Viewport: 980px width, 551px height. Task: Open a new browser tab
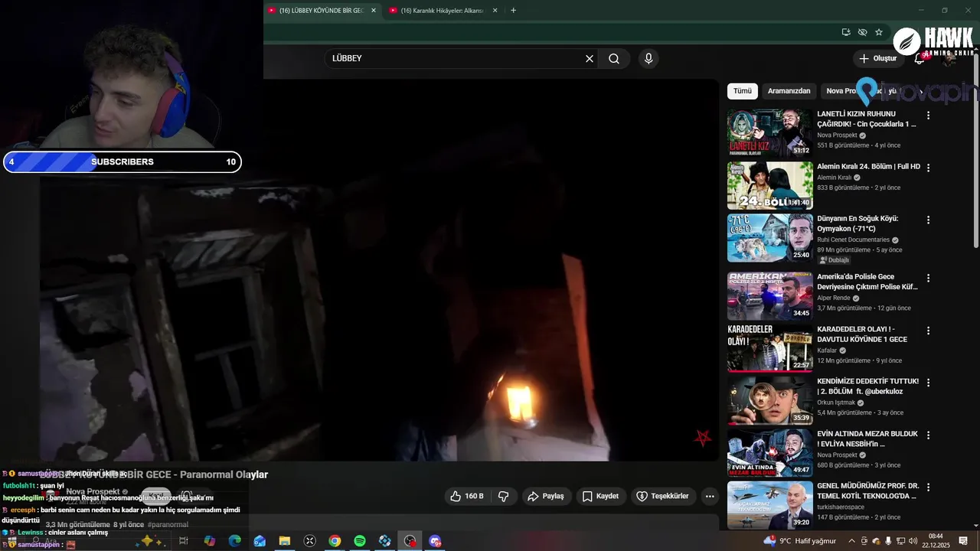pyautogui.click(x=513, y=11)
